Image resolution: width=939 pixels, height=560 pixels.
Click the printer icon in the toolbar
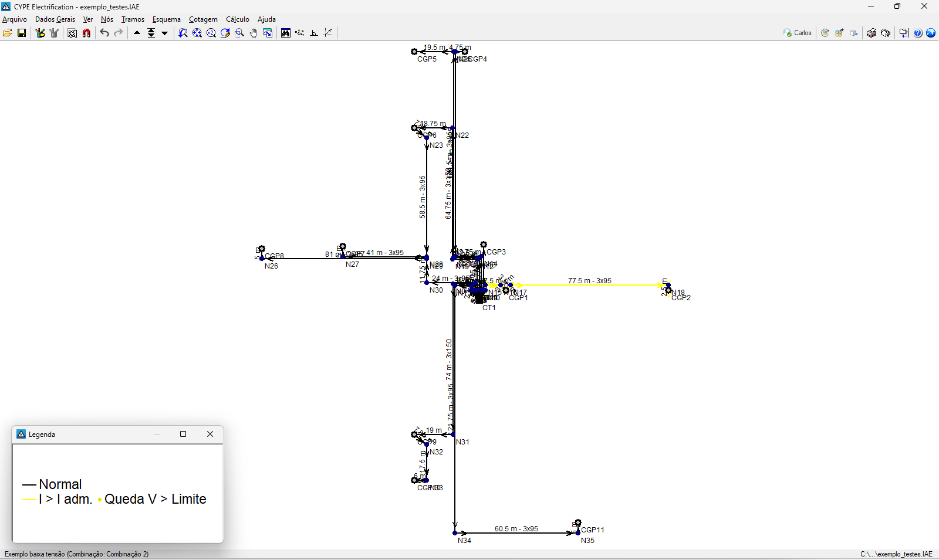pyautogui.click(x=872, y=33)
